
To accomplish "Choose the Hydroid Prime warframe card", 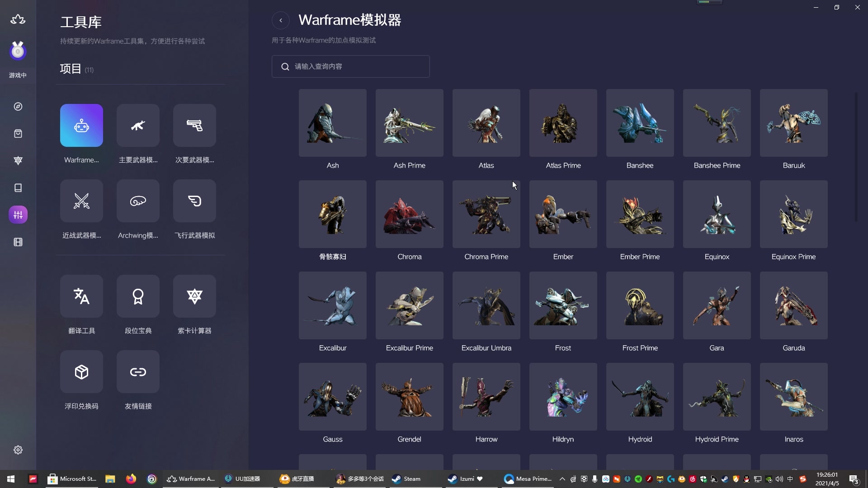I will (x=717, y=397).
